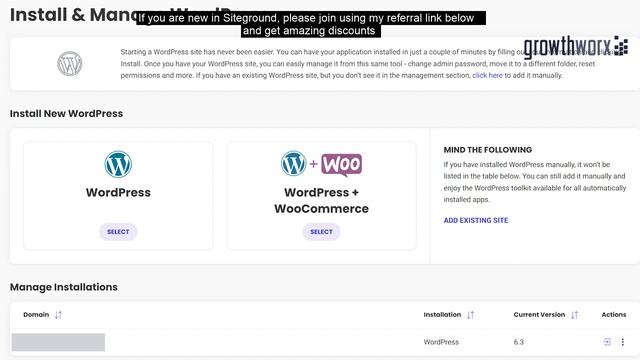Open the ADD EXISTING SITE link
The width and height of the screenshot is (640, 360).
[x=476, y=220]
